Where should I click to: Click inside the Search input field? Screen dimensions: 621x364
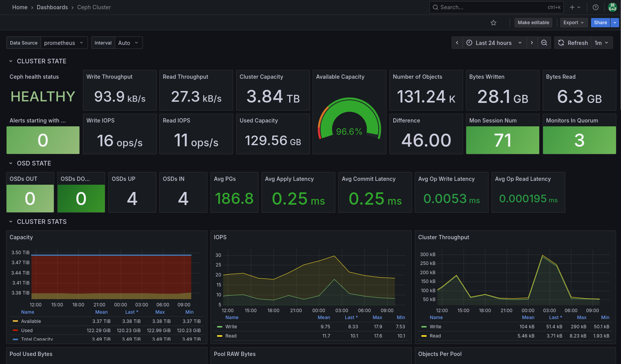pos(480,7)
